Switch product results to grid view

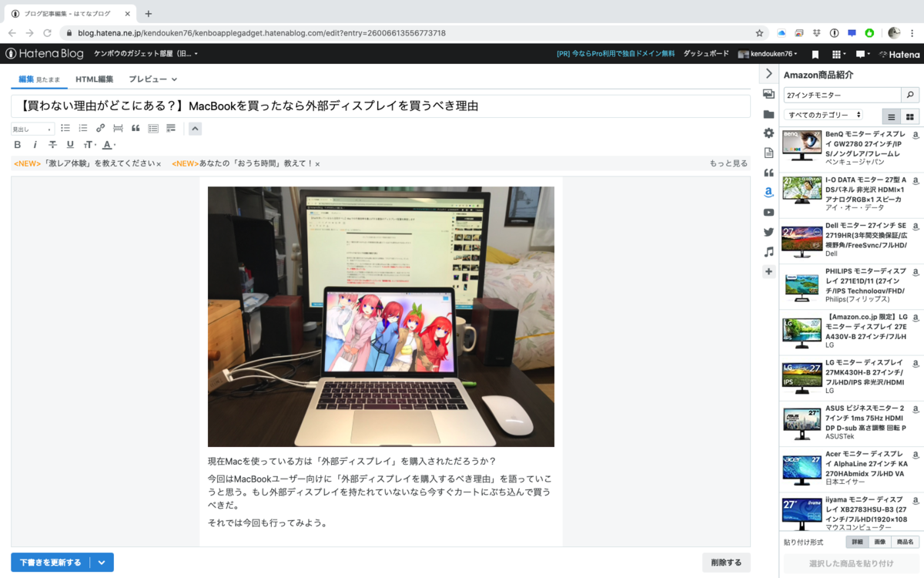tap(910, 116)
